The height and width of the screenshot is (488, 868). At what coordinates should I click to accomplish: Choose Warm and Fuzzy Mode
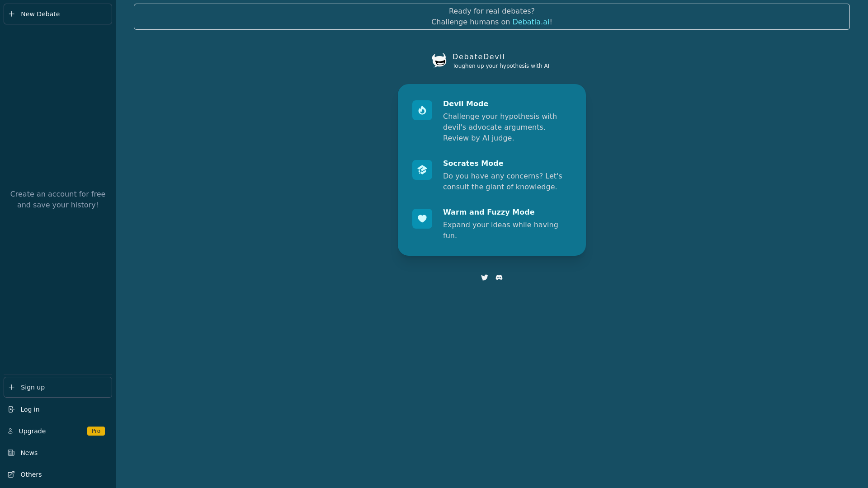pos(491,224)
